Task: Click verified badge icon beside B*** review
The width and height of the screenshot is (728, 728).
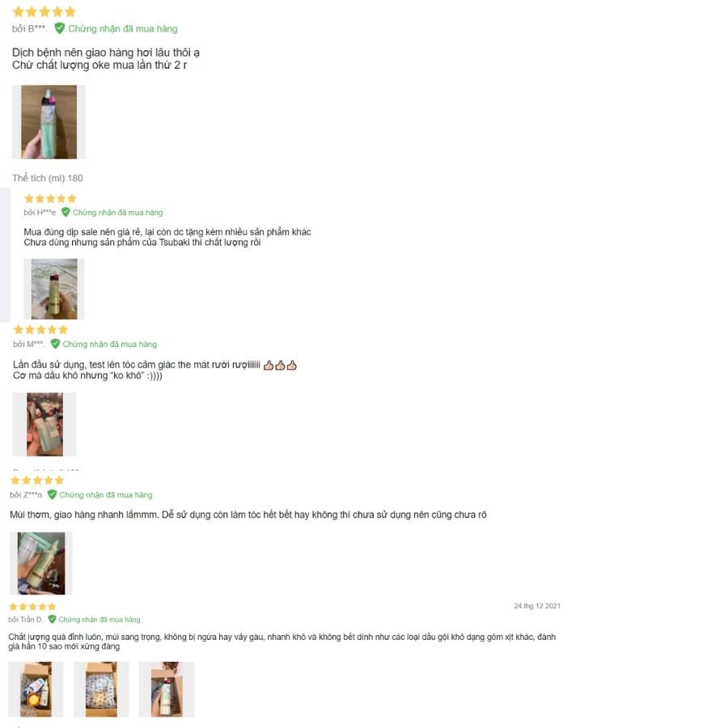Action: coord(59,28)
